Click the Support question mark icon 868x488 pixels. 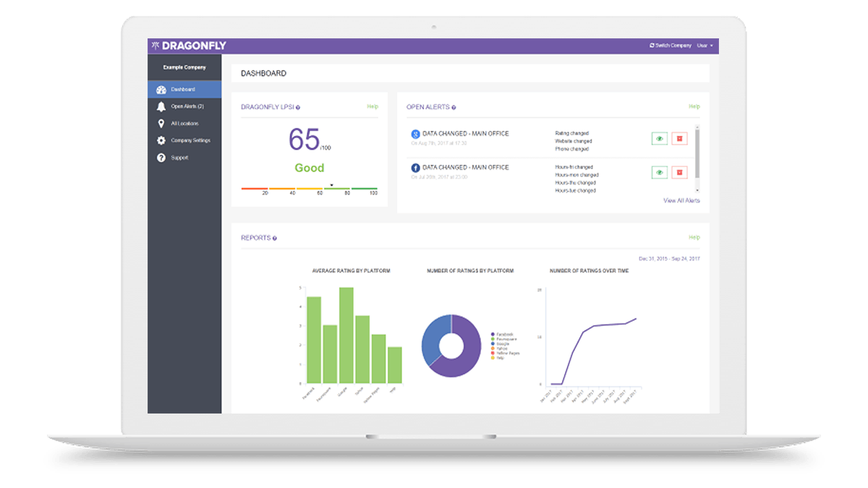[161, 158]
